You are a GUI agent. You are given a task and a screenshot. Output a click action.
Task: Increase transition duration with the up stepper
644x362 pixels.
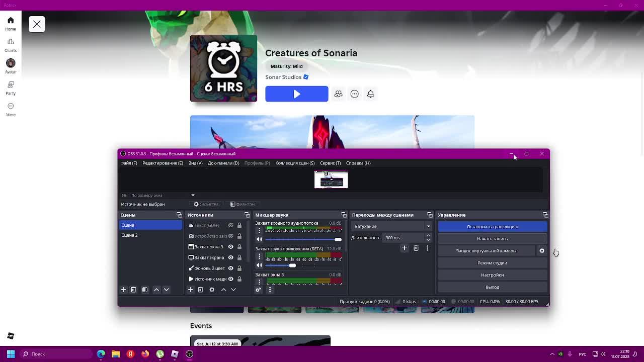pos(428,236)
